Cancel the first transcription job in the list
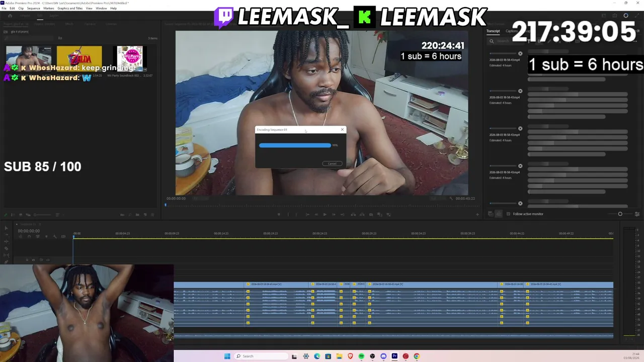644x362 pixels. (x=520, y=54)
